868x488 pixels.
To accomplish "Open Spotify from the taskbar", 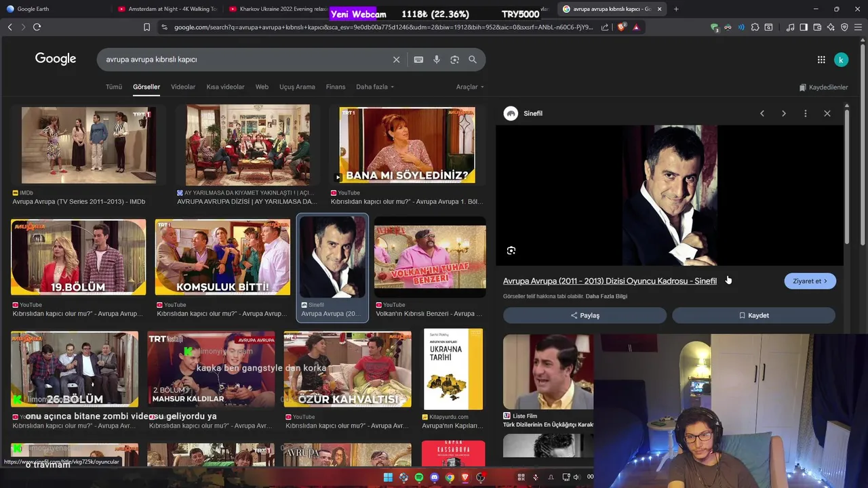I will [x=419, y=478].
